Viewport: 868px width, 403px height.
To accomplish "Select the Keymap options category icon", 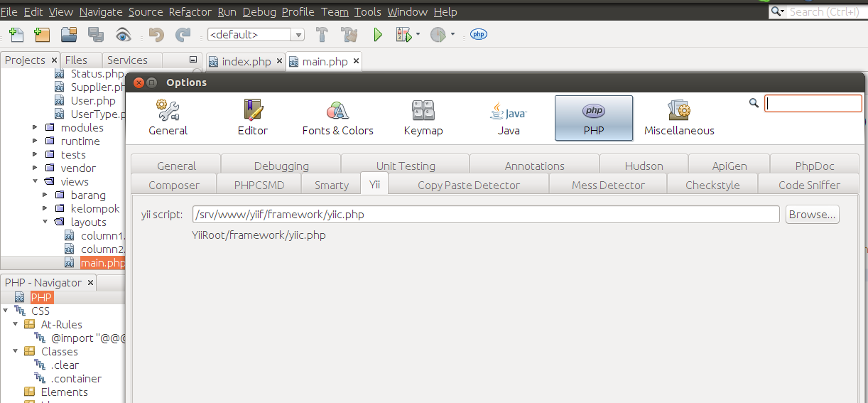I will coord(423,118).
